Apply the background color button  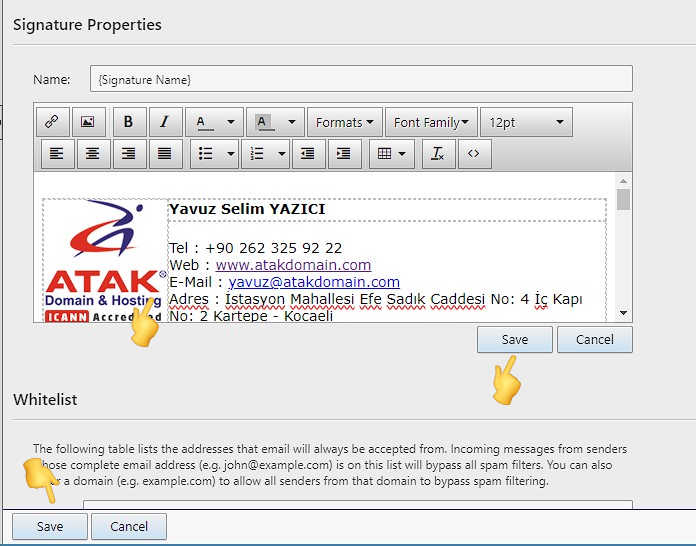pos(265,122)
